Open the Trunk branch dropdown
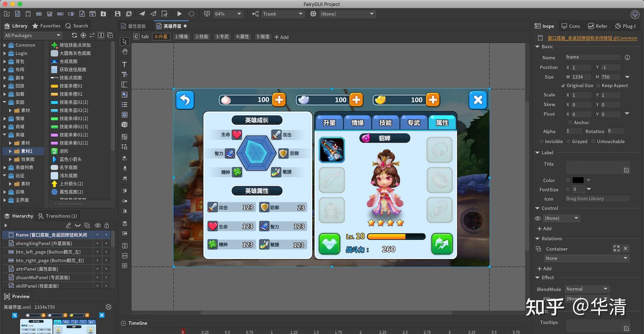This screenshot has width=644, height=334. pyautogui.click(x=283, y=14)
